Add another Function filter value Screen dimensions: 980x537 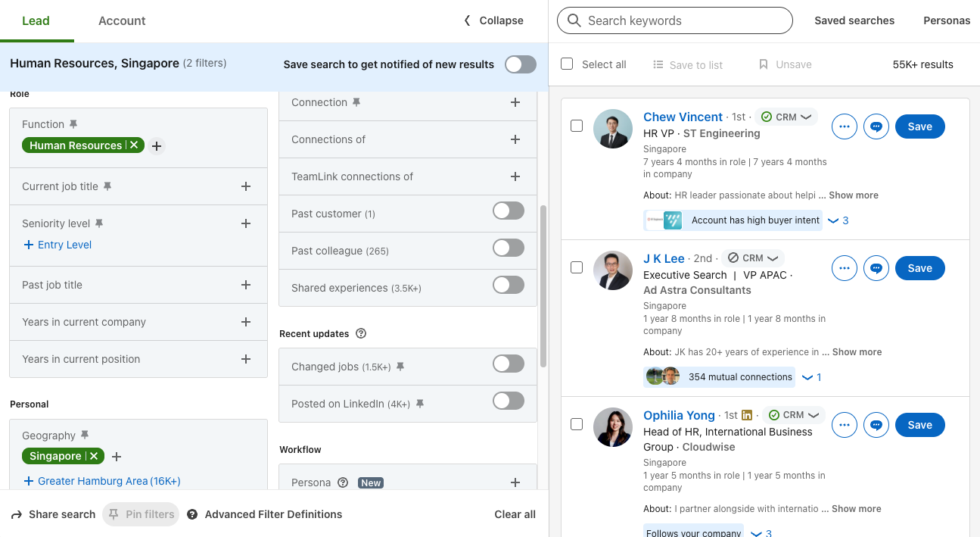pos(157,146)
